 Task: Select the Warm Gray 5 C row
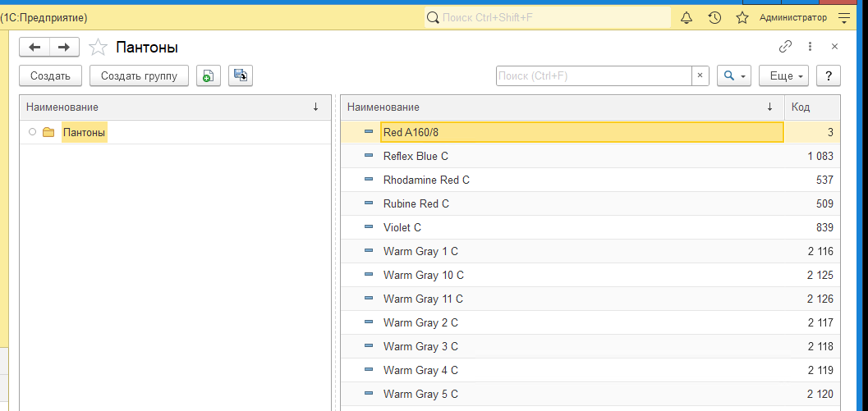[x=590, y=394]
